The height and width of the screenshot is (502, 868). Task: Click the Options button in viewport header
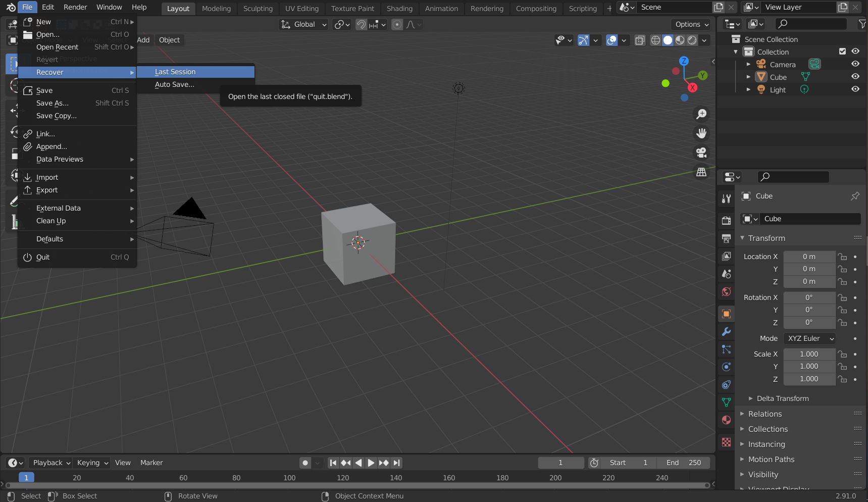[x=692, y=24]
